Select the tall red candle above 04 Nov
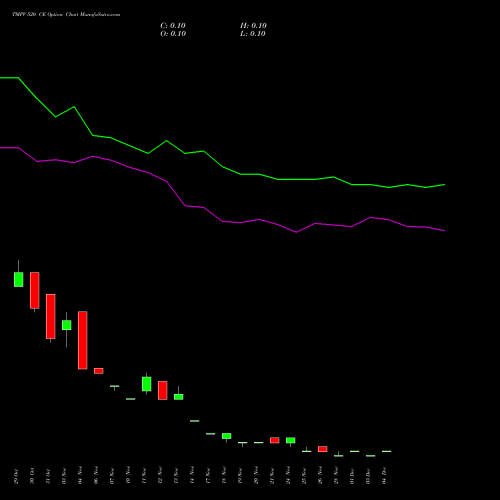Screen dimensions: 500x500 pos(83,340)
